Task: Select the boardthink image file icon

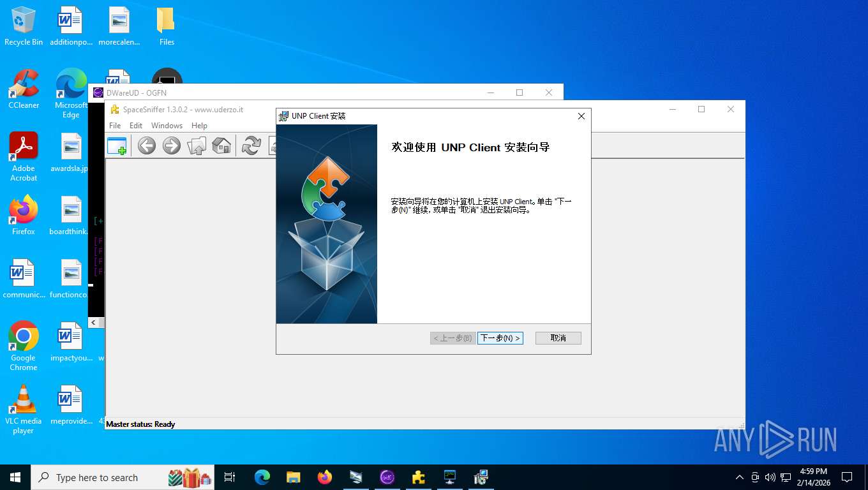Action: click(x=71, y=216)
